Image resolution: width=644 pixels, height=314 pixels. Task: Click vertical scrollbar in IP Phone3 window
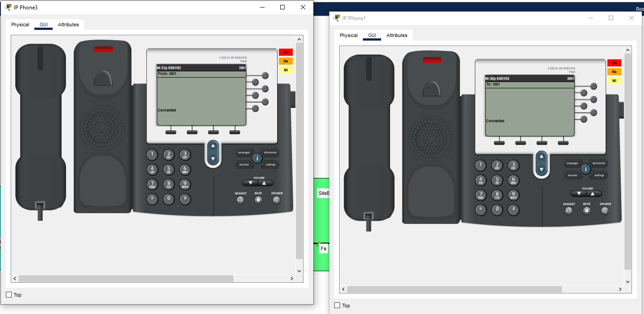(299, 152)
